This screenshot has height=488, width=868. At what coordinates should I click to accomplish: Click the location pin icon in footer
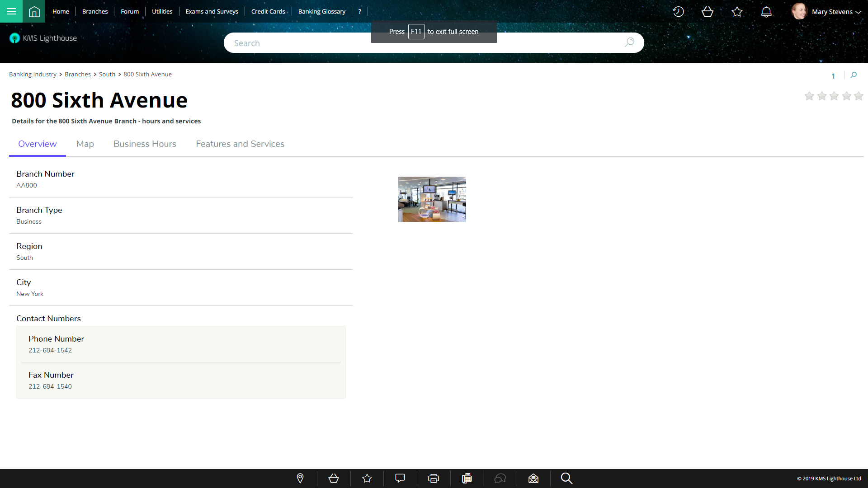click(300, 478)
